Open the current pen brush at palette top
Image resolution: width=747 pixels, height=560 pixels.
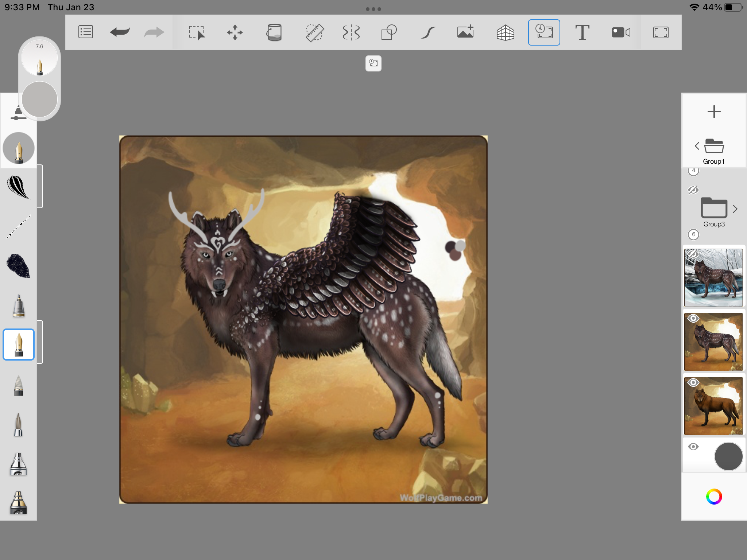(19, 148)
